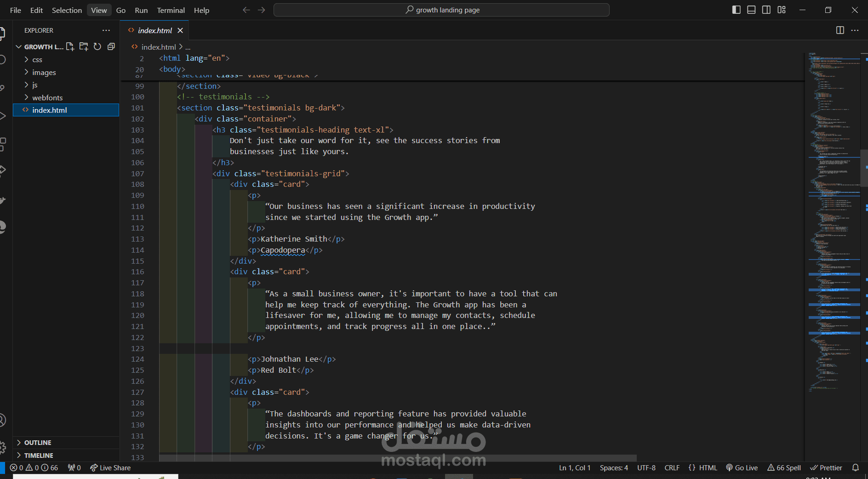Image resolution: width=868 pixels, height=479 pixels.
Task: Open the Accounts icon in activity bar
Action: [2, 420]
